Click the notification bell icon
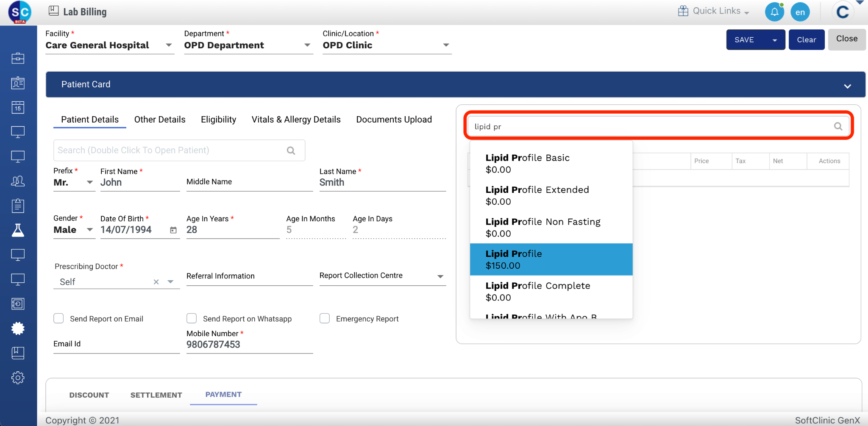Screen dimensions: 868x426 [x=774, y=12]
